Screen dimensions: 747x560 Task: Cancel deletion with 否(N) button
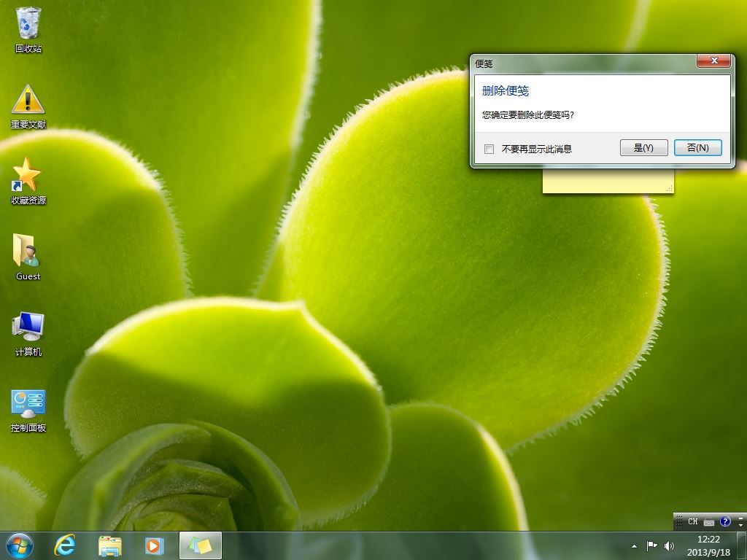pos(698,147)
